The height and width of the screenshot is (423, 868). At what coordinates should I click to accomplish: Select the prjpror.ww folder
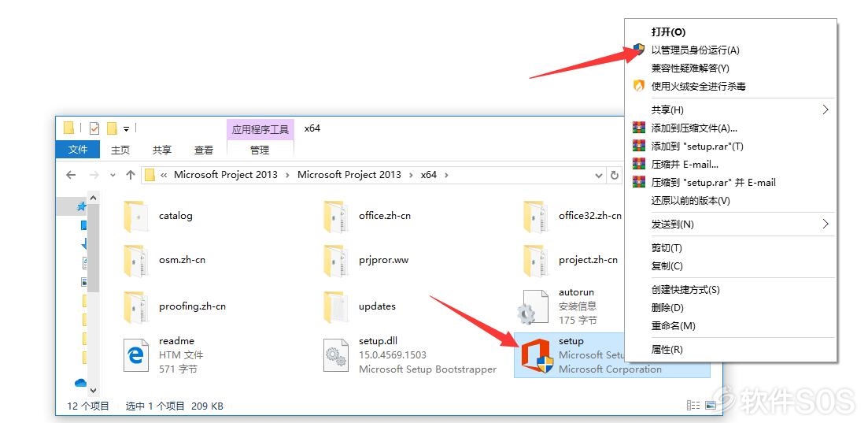[x=367, y=260]
